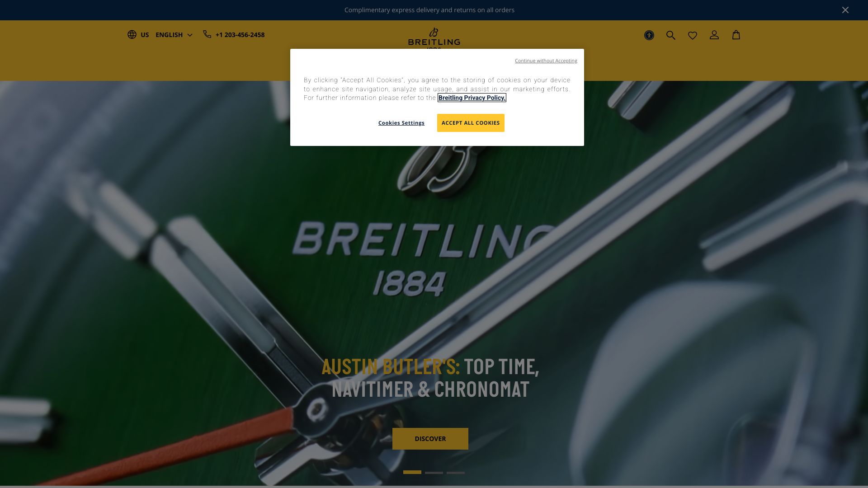Click the chevron beside ENGLISH
Viewport: 868px width, 488px height.
click(190, 35)
